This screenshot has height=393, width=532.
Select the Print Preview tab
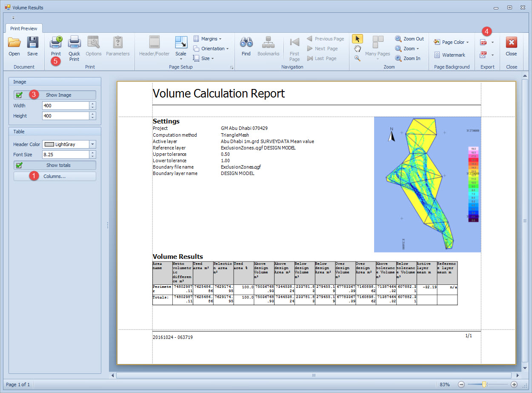point(24,29)
